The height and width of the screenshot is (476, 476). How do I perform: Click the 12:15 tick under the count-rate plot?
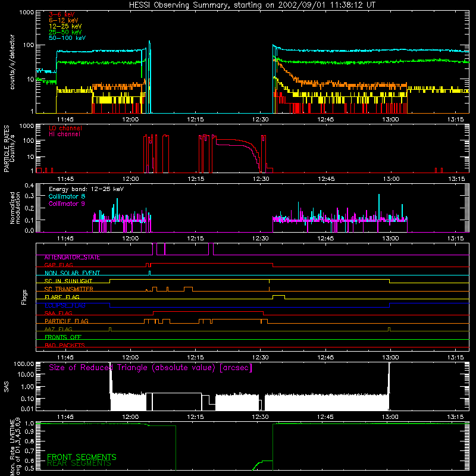(195, 120)
